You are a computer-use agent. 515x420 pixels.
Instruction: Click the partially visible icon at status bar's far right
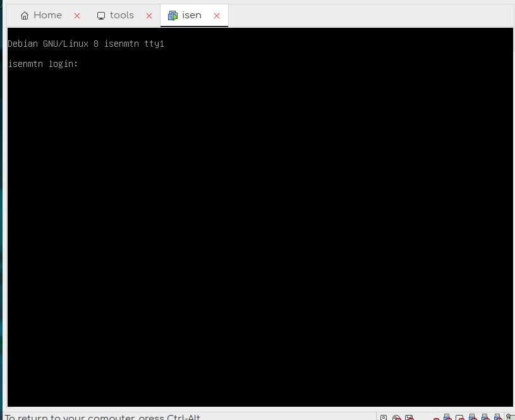click(510, 417)
